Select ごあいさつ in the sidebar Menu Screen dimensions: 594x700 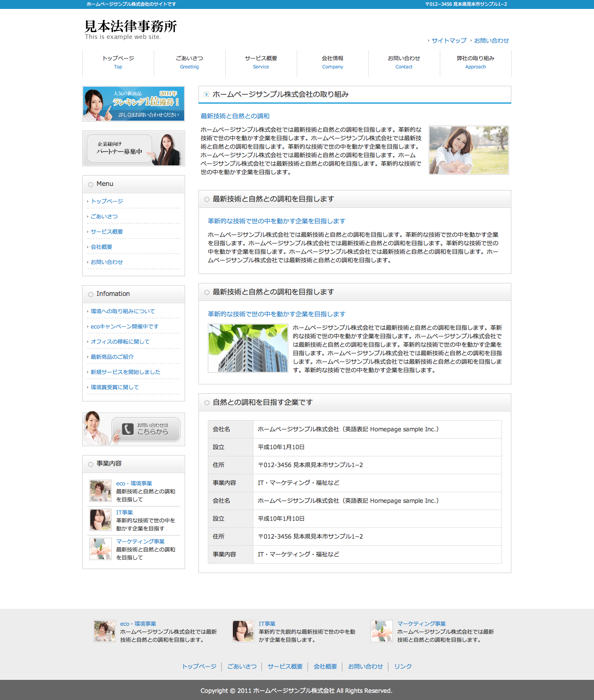pyautogui.click(x=104, y=216)
